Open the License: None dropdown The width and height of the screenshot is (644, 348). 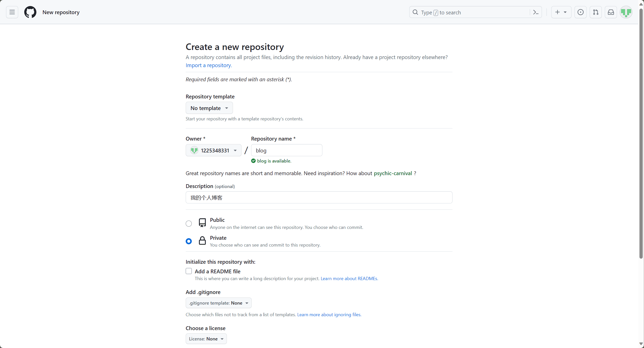point(206,339)
